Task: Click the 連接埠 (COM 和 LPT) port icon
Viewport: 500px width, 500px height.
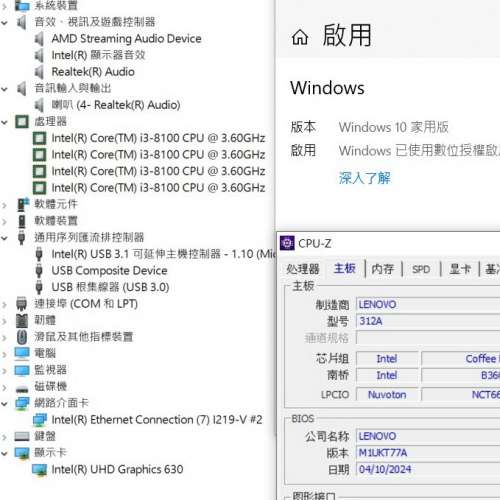Action: 22,304
